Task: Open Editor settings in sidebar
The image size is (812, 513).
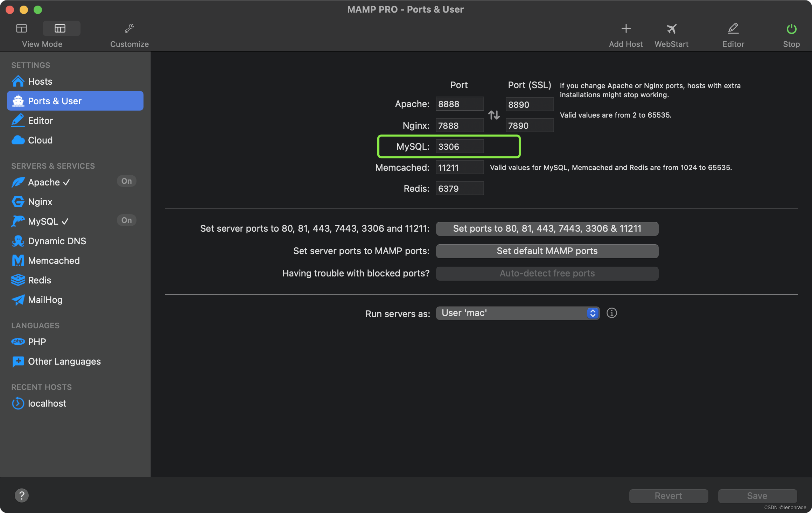Action: point(75,120)
